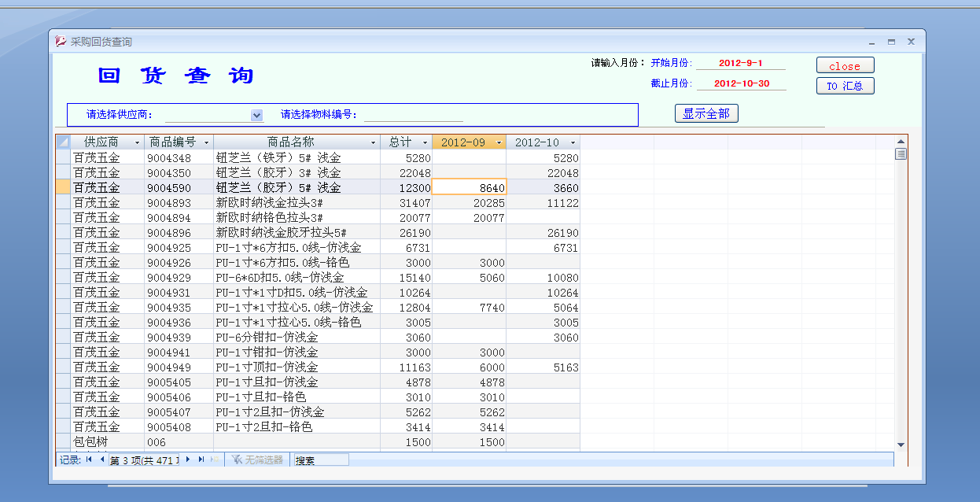Minimize the 采购回货查询 window
Image resolution: width=980 pixels, height=502 pixels.
coord(871,42)
